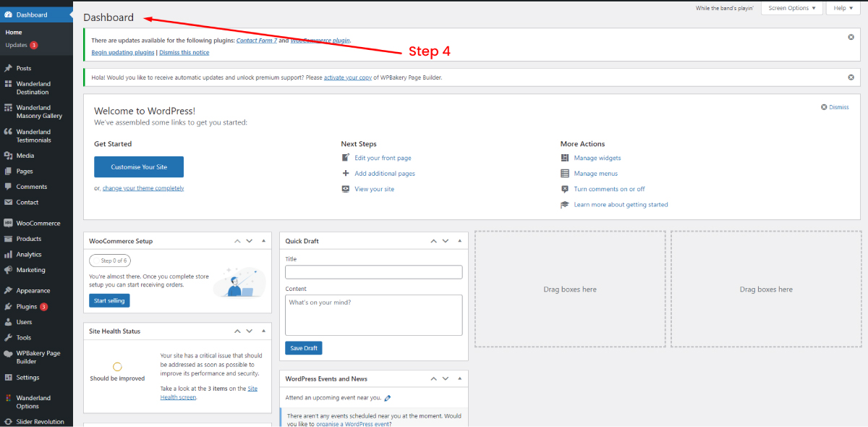Click the Contact envelope icon
This screenshot has height=427, width=868.
click(x=9, y=203)
